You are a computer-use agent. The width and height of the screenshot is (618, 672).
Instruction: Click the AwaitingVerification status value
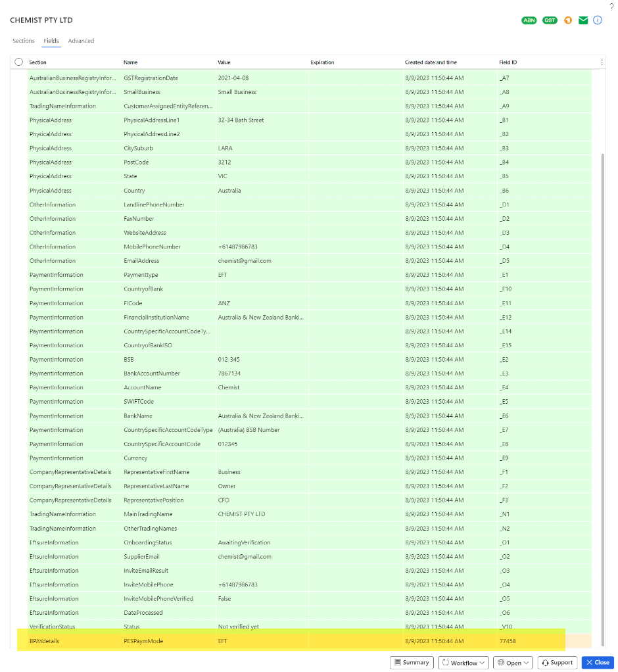coord(245,542)
